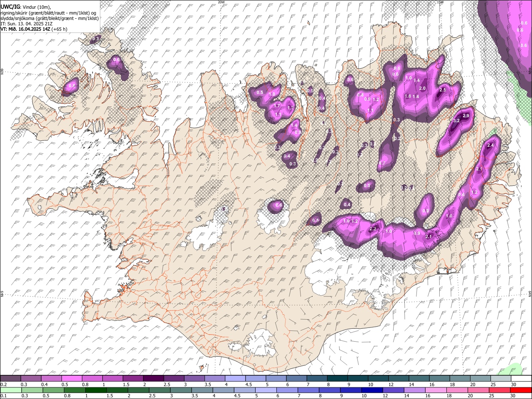Click the "3.2" snowfall value on the map
Image resolution: width=532 pixels, height=399 pixels.
tap(456, 121)
